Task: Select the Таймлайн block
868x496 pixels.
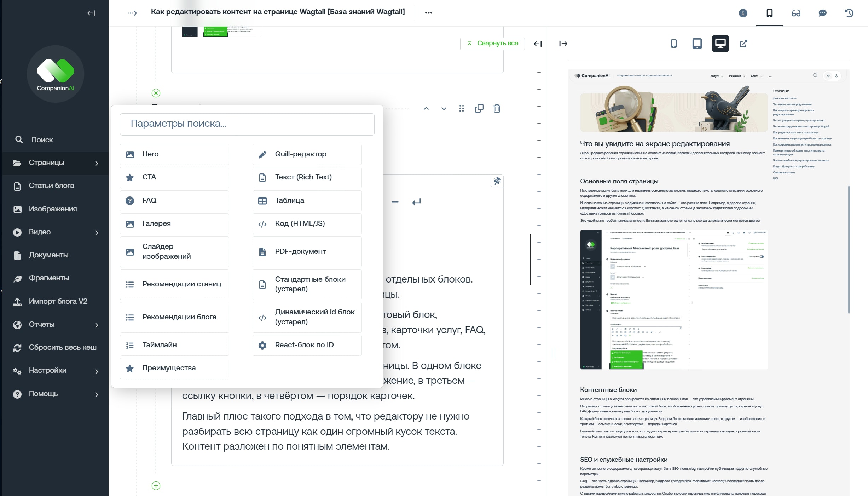Action: point(174,345)
